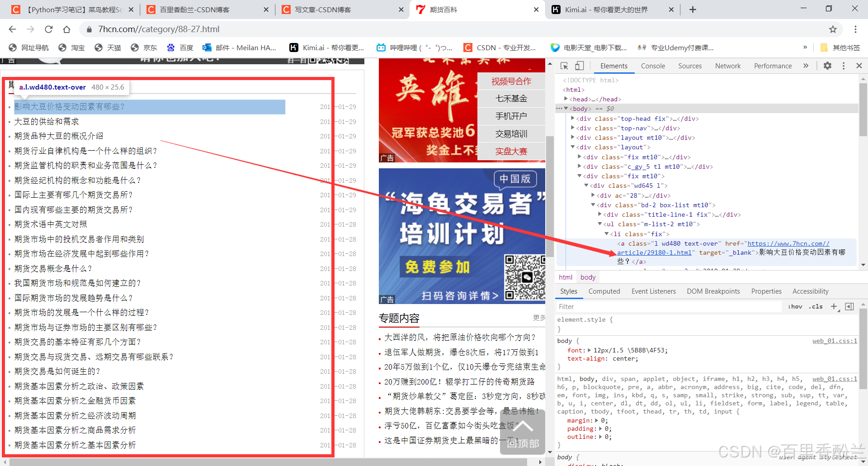
Task: Switch to Performance tab
Action: [773, 66]
